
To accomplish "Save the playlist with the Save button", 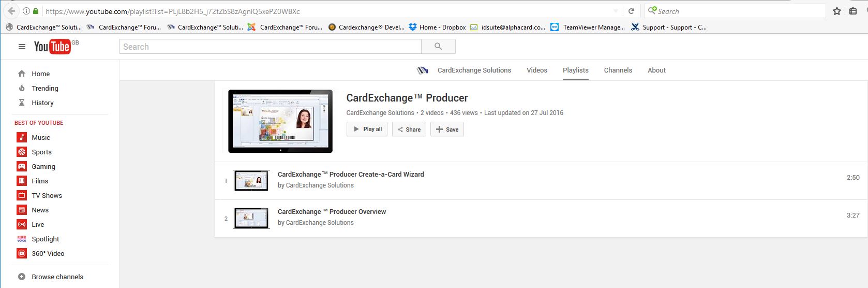I will pos(447,129).
